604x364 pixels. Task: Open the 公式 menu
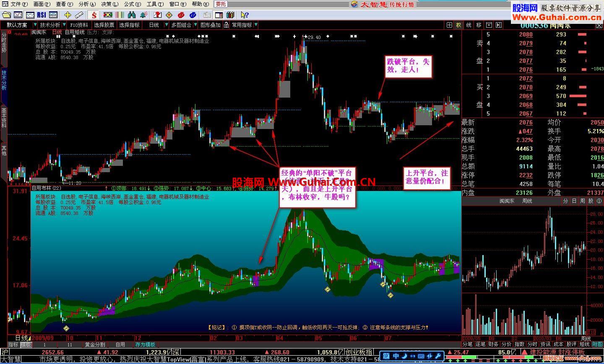click(x=130, y=4)
